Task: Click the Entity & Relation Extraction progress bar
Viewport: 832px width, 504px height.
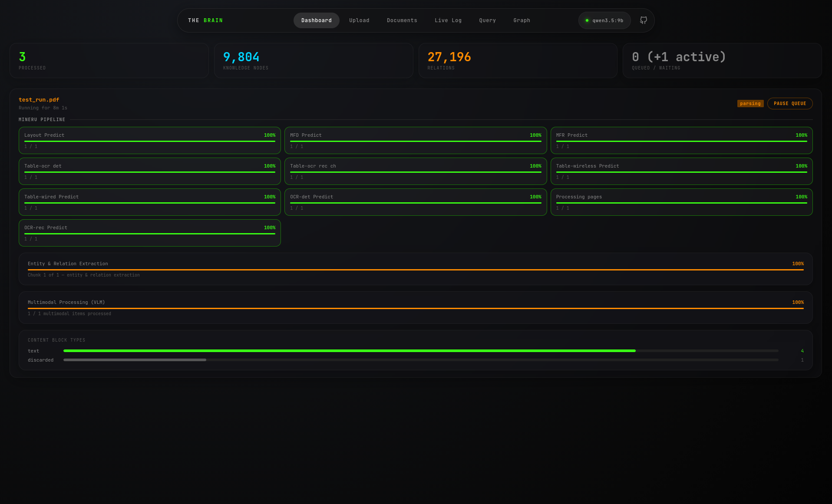Action: click(416, 270)
